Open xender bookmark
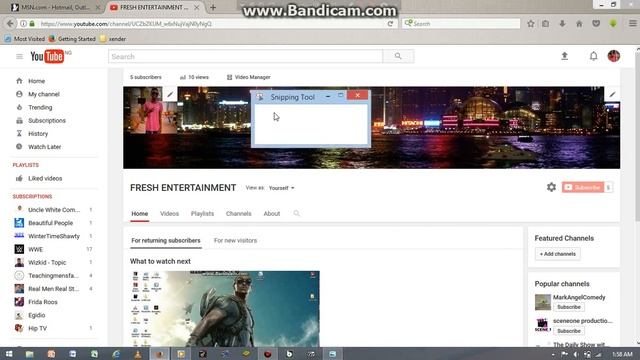 click(x=113, y=39)
